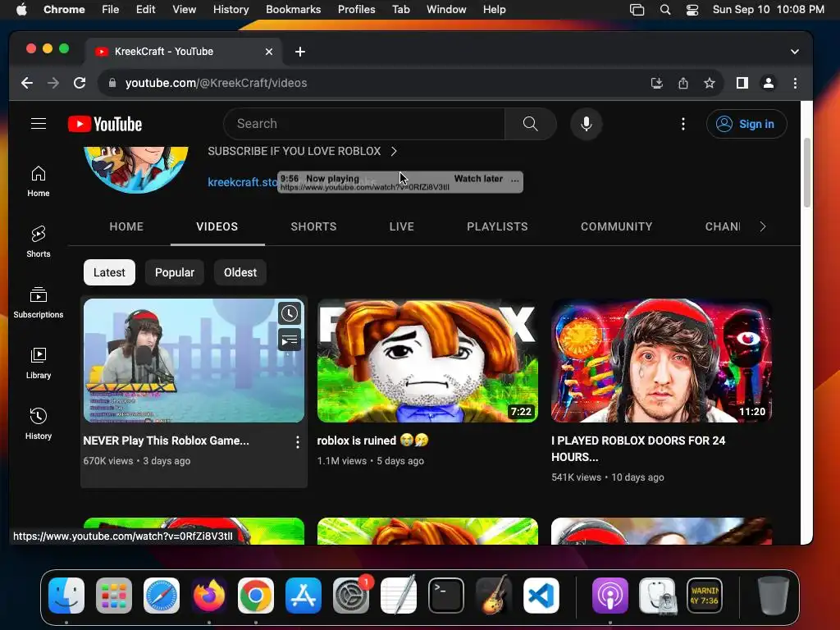Open a new browser tab

point(300,52)
